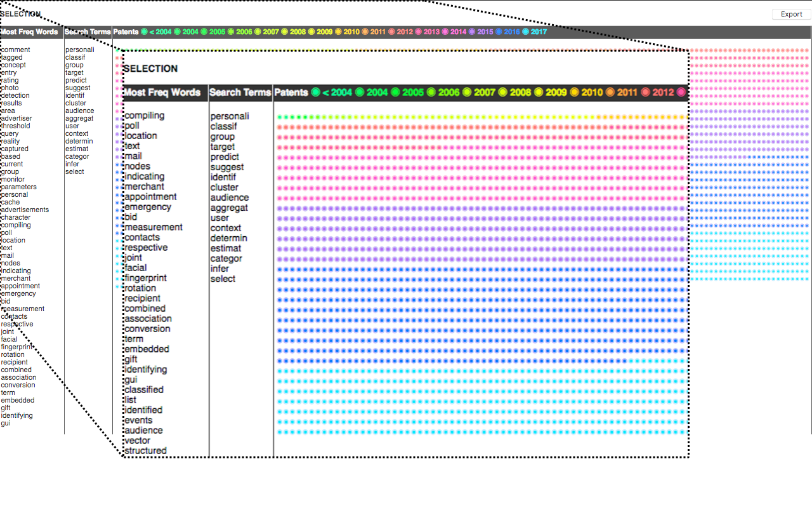This screenshot has width=812, height=508.
Task: Choose the word 'concept'
Action: click(13, 65)
